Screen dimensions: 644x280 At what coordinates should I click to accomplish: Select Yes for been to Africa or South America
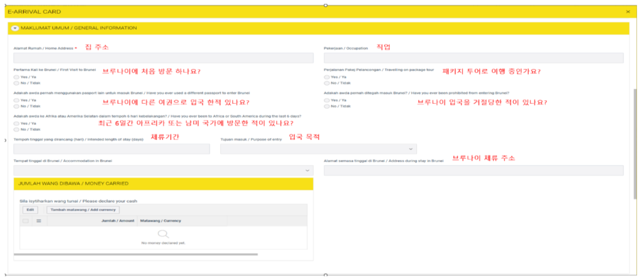16,123
